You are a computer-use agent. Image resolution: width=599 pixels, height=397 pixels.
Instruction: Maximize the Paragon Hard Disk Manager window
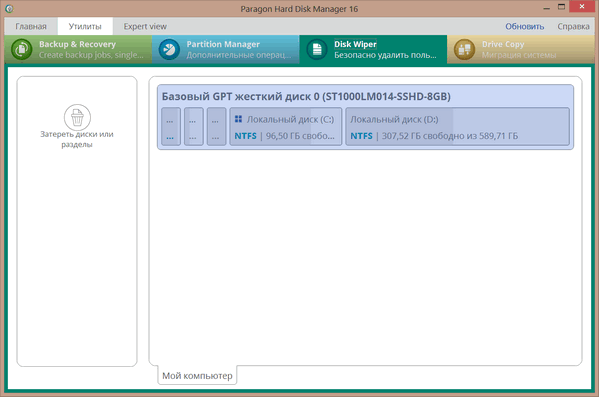561,7
